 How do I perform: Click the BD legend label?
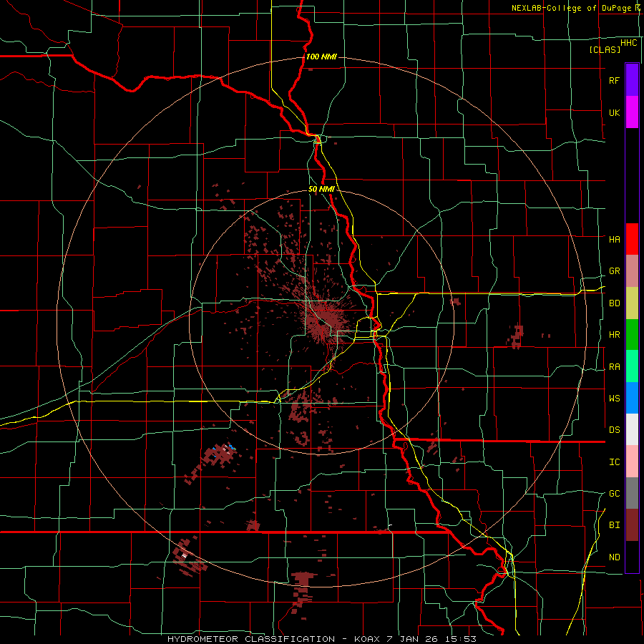pos(614,303)
